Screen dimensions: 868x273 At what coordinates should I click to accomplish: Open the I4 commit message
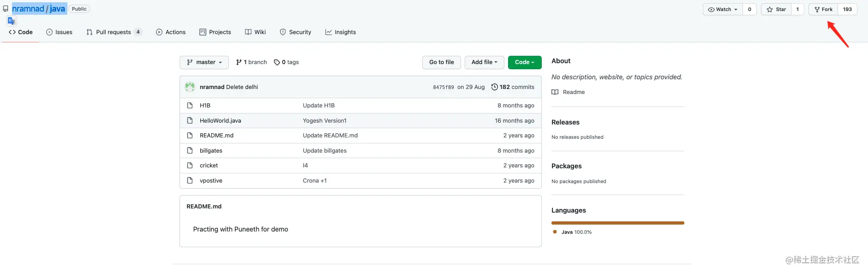[x=305, y=166]
